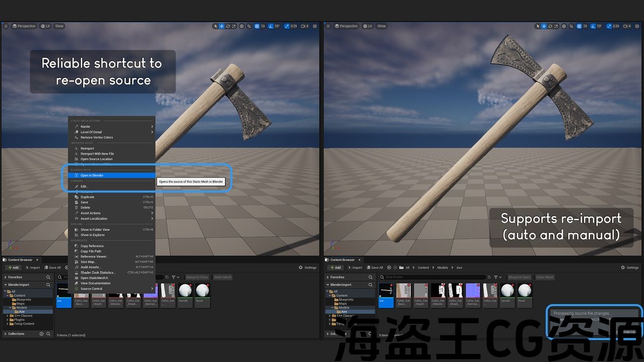Image resolution: width=644 pixels, height=362 pixels.
Task: Select the translate (move) tool in left viewport
Action: 221,26
